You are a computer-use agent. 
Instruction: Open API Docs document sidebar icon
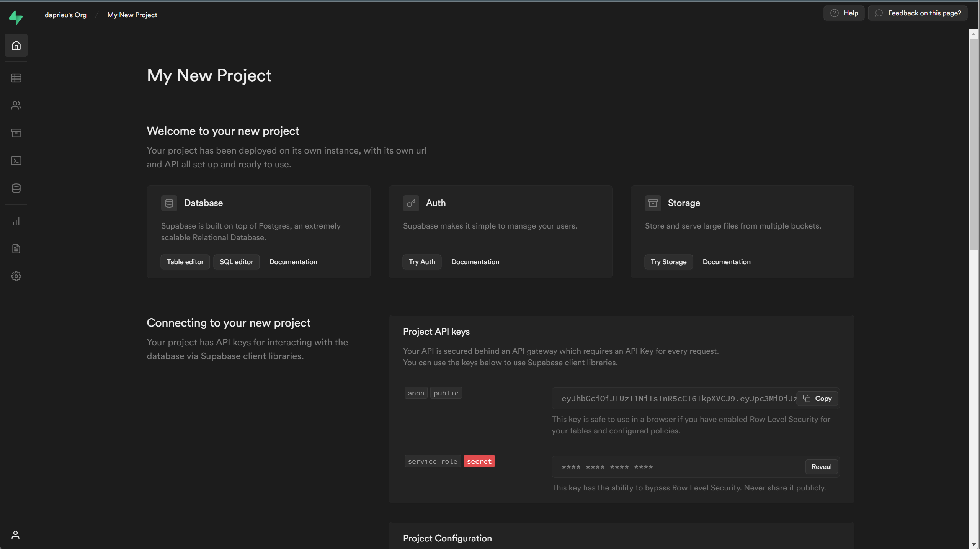coord(16,249)
